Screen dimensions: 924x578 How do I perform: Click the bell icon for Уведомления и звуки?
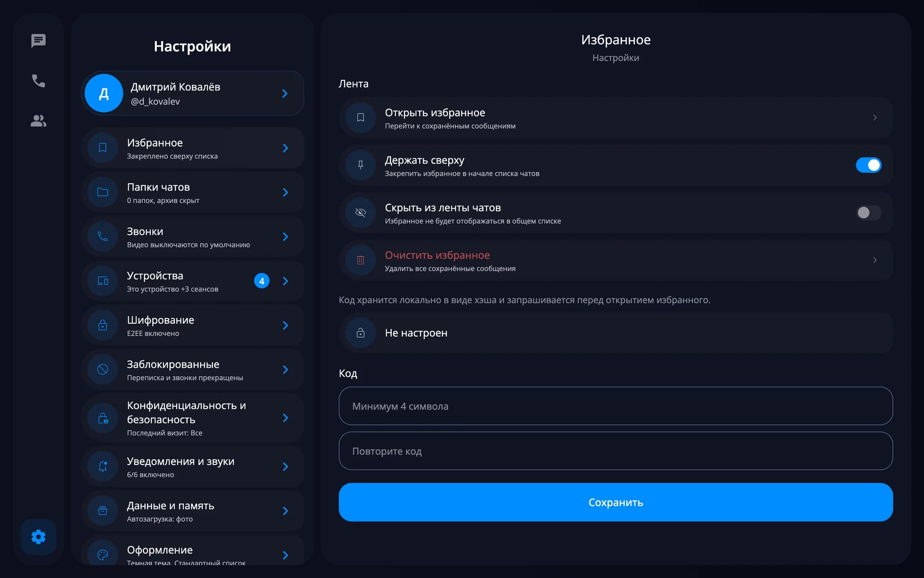coord(103,466)
